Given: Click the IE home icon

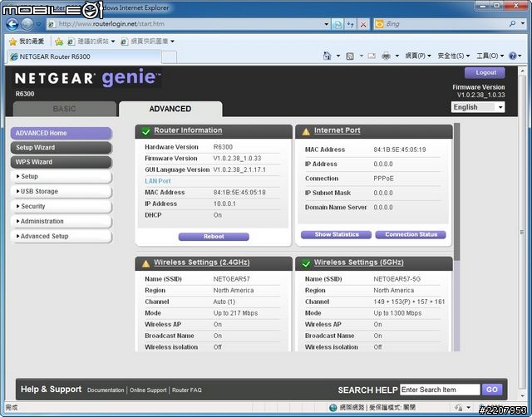Looking at the screenshot, I should point(327,56).
